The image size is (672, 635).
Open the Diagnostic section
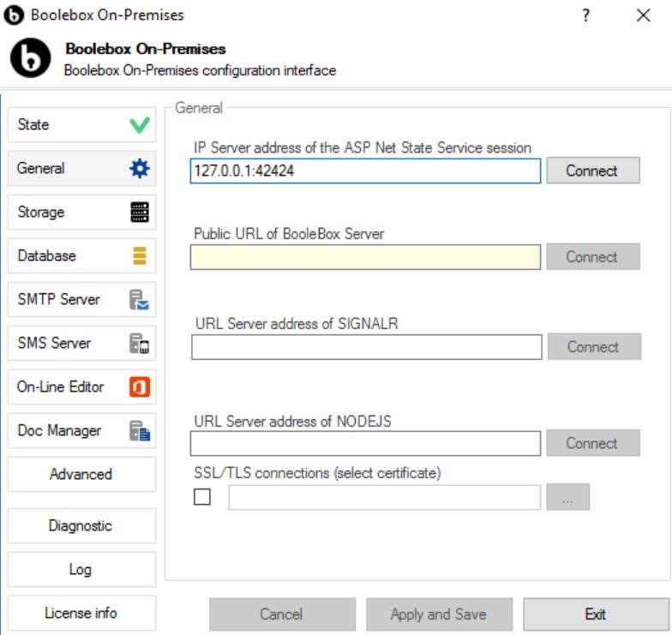(81, 526)
